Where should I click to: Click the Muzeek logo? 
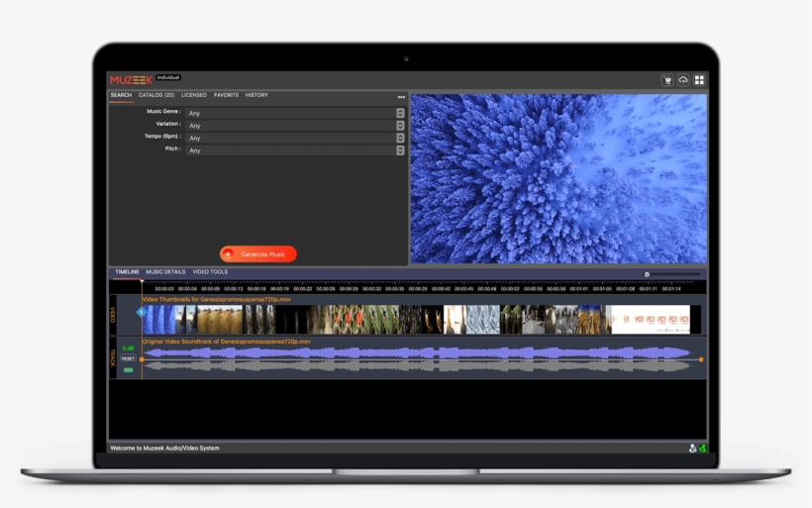tap(131, 79)
